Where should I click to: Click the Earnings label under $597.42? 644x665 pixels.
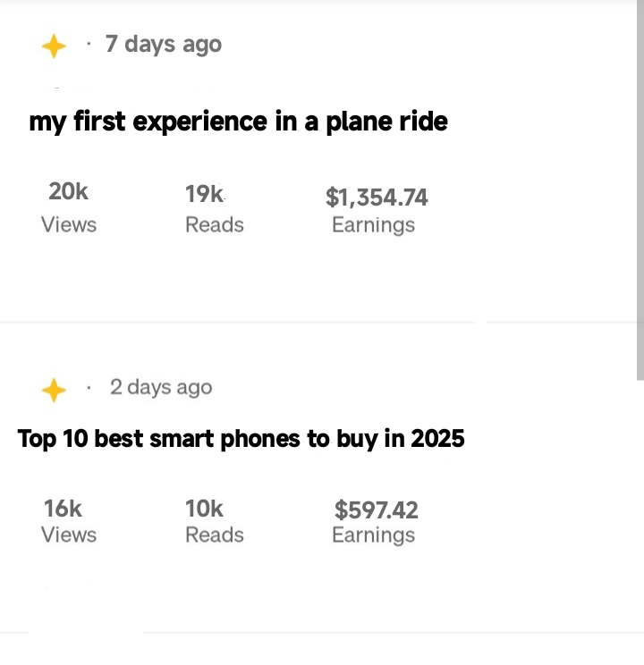373,535
